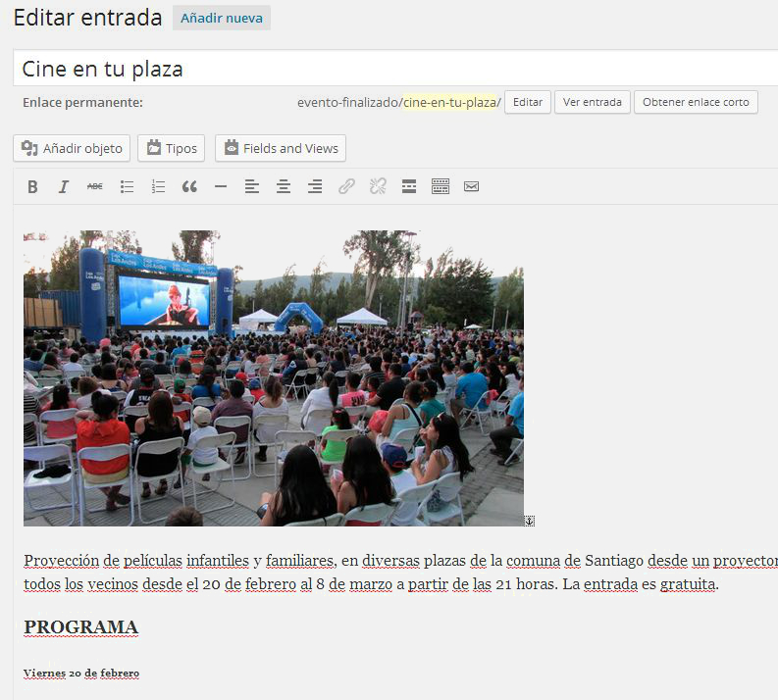Click the paragraph starting with "Proyección de películas"
Screen dimensions: 778x700
pyautogui.click(x=401, y=573)
